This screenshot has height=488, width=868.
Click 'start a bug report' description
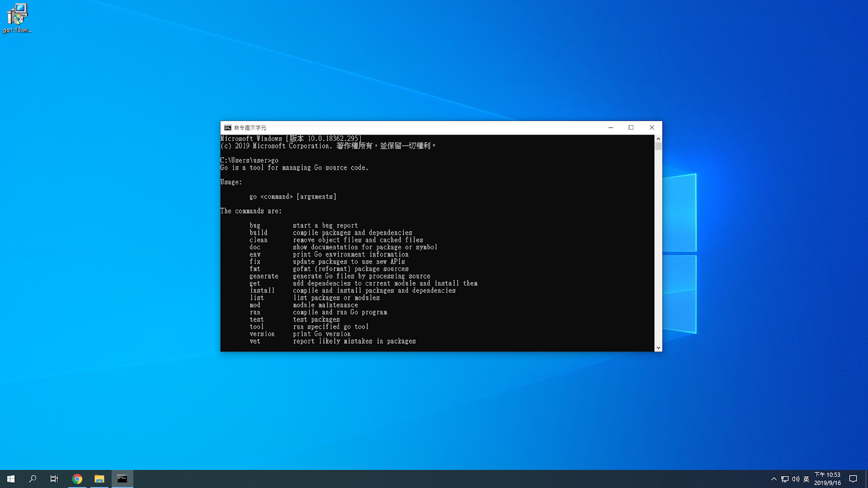pyautogui.click(x=325, y=226)
